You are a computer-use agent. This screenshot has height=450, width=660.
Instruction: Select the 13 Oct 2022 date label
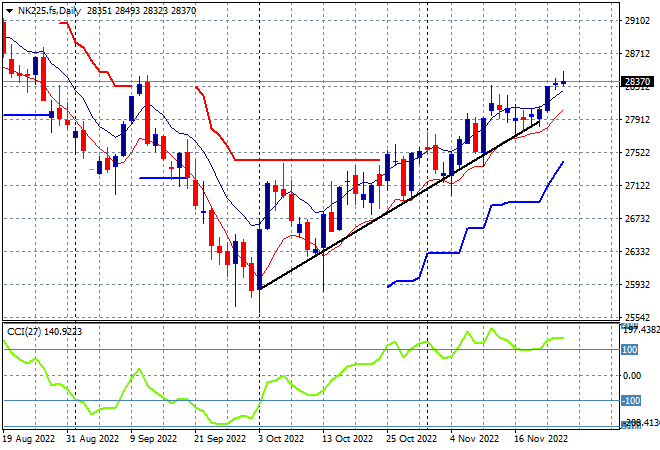[347, 439]
